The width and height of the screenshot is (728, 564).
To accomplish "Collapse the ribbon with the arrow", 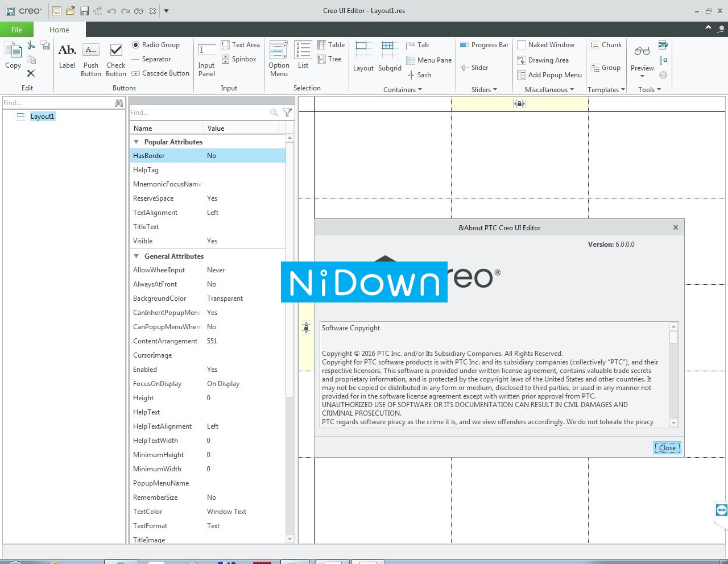I will pos(708,27).
